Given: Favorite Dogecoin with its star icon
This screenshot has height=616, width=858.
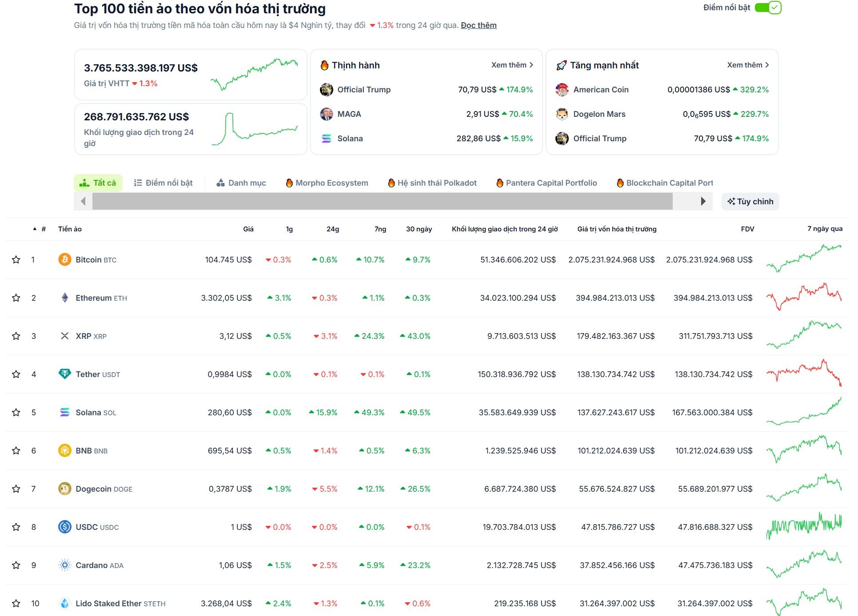Looking at the screenshot, I should pos(16,489).
